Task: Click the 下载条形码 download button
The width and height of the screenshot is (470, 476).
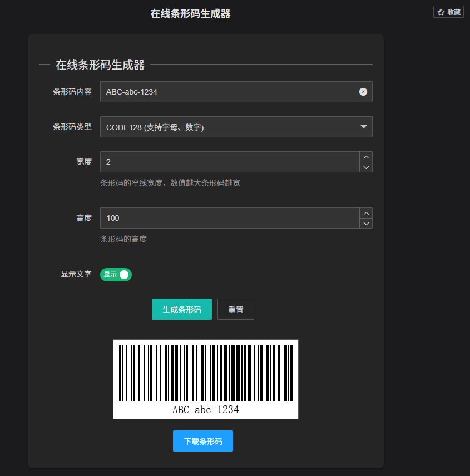Action: 203,441
